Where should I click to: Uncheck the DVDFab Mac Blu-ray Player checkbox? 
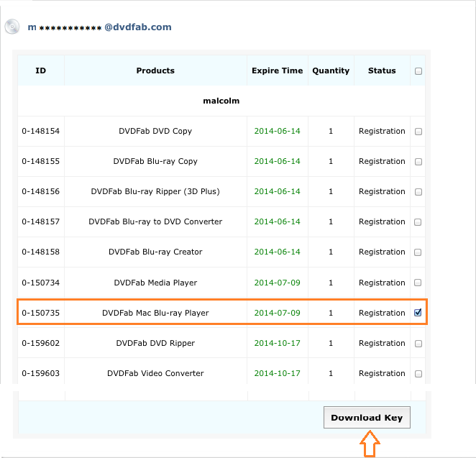(418, 312)
